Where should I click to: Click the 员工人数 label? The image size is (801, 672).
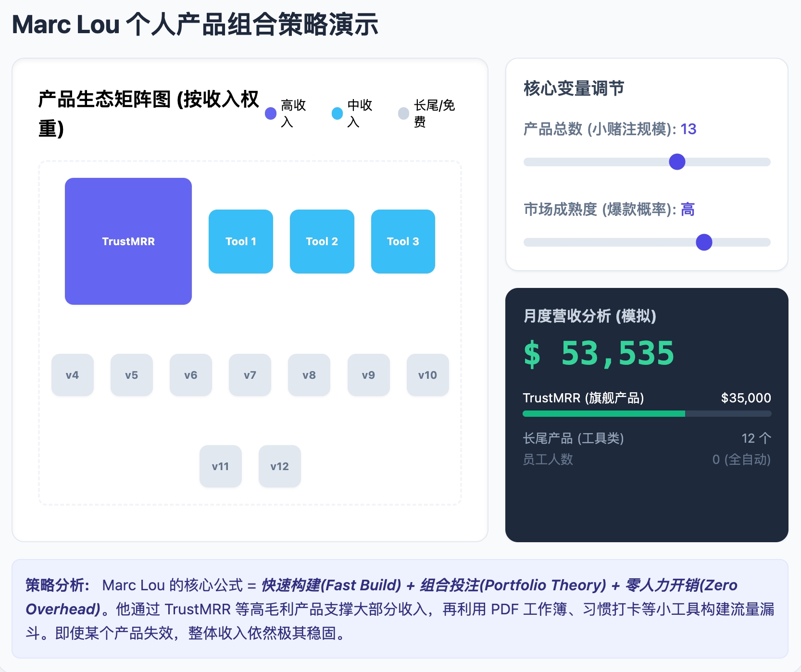(548, 460)
